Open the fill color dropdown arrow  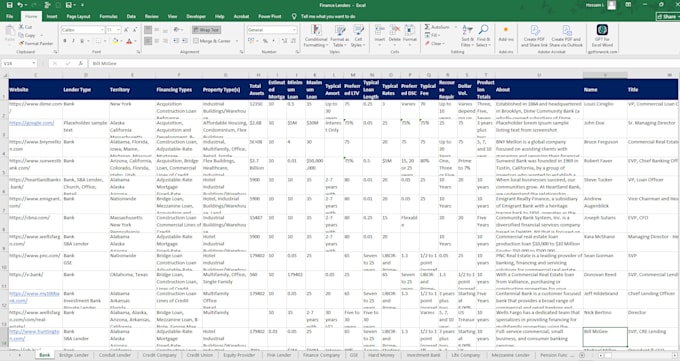[121, 41]
